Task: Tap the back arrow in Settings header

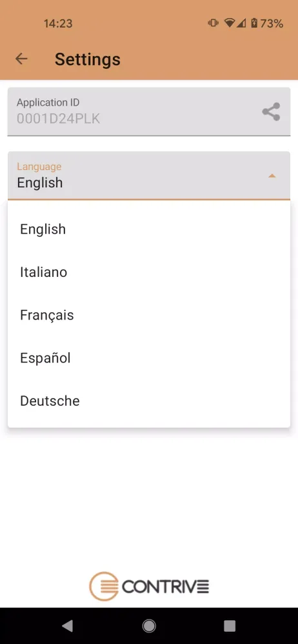Action: point(21,59)
